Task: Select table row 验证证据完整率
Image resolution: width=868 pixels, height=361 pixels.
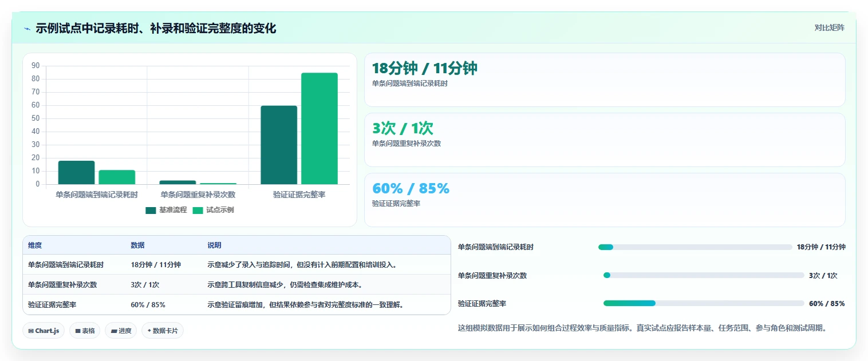Action: click(236, 304)
